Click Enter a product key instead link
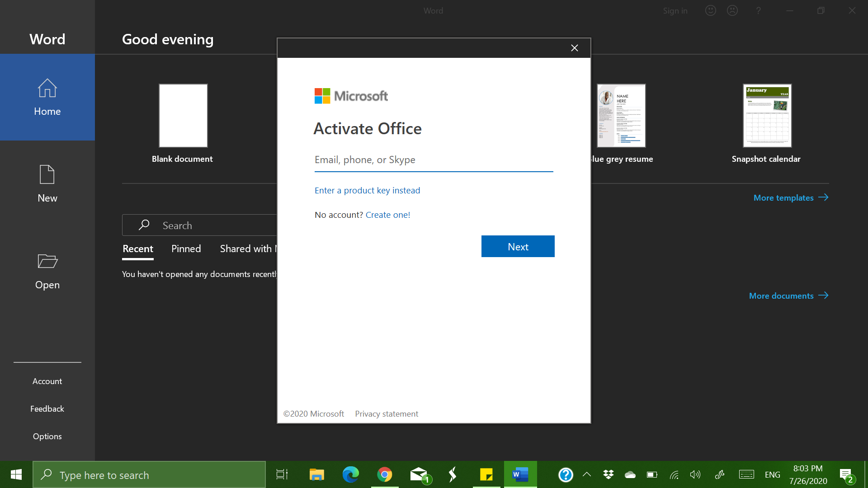Image resolution: width=868 pixels, height=488 pixels. 367,190
